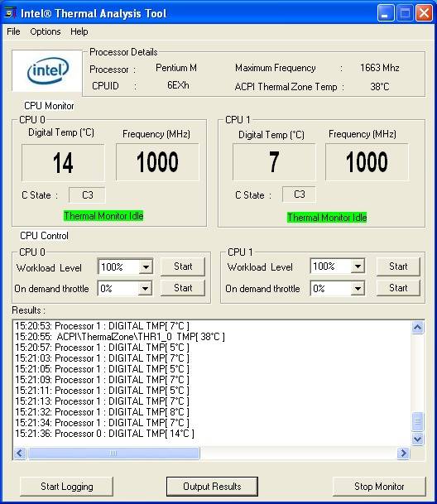Click results scroll left arrow
This screenshot has width=437, height=504.
pos(20,454)
